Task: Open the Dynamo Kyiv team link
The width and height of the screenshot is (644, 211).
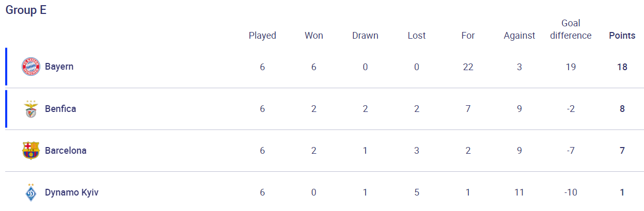Action: click(x=72, y=192)
